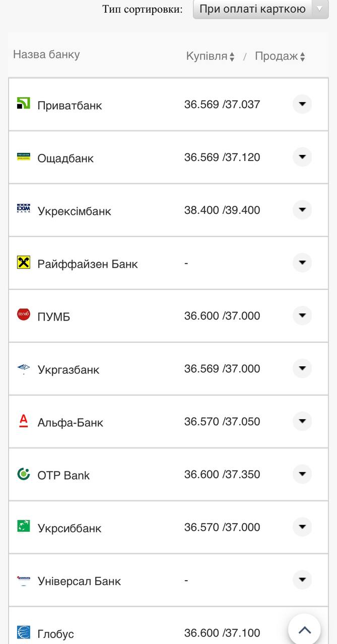Open the Глобус bank name link
Screen dimensions: 337x644
55,634
